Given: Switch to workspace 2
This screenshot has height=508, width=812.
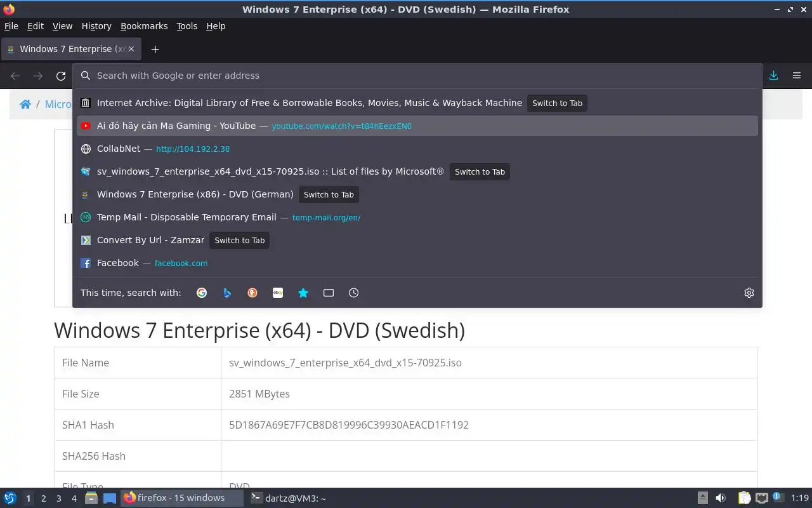Looking at the screenshot, I should [43, 498].
